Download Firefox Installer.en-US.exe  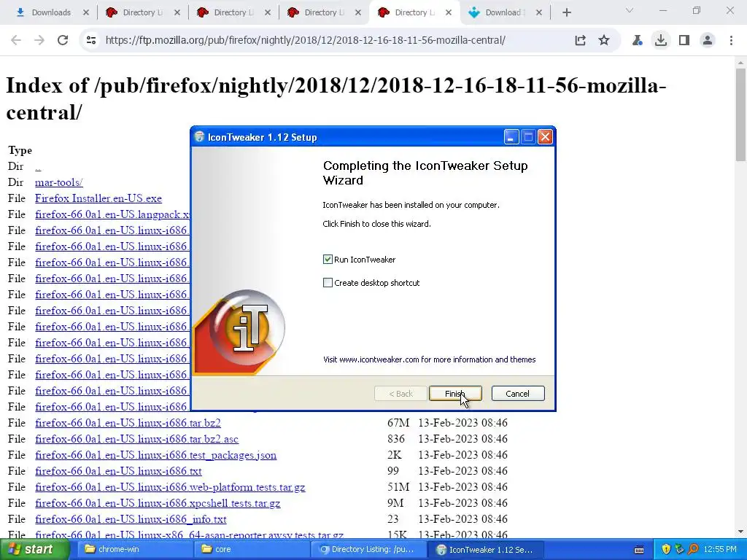pyautogui.click(x=98, y=198)
